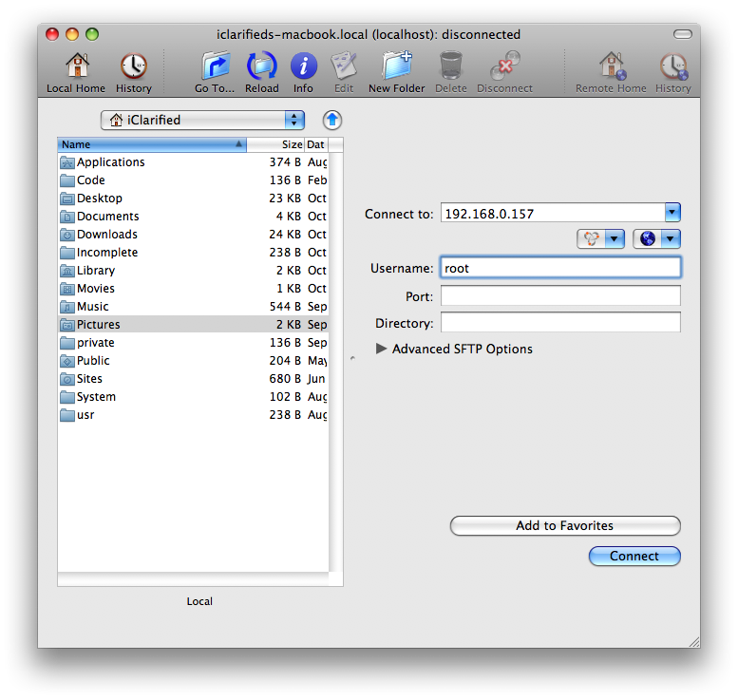
Task: Reload the file listing
Action: (262, 67)
